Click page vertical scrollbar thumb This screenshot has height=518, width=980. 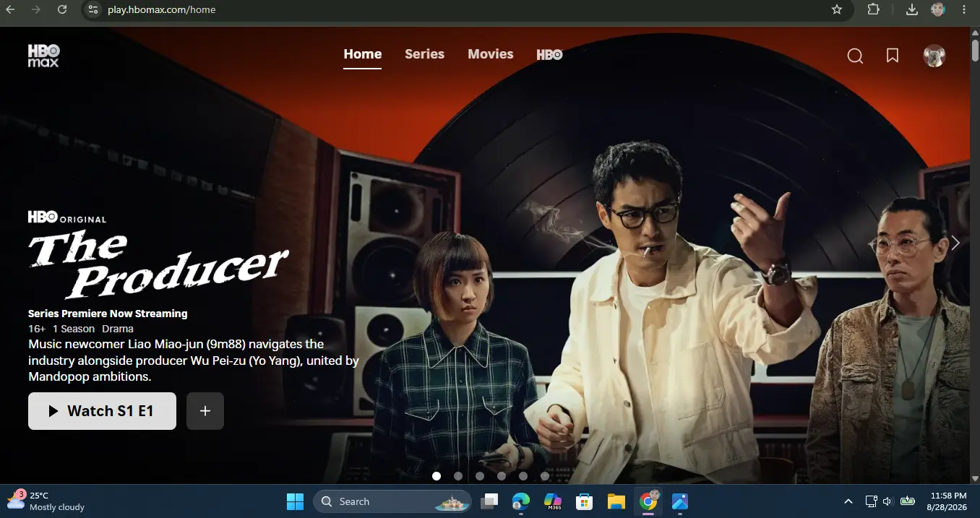975,51
